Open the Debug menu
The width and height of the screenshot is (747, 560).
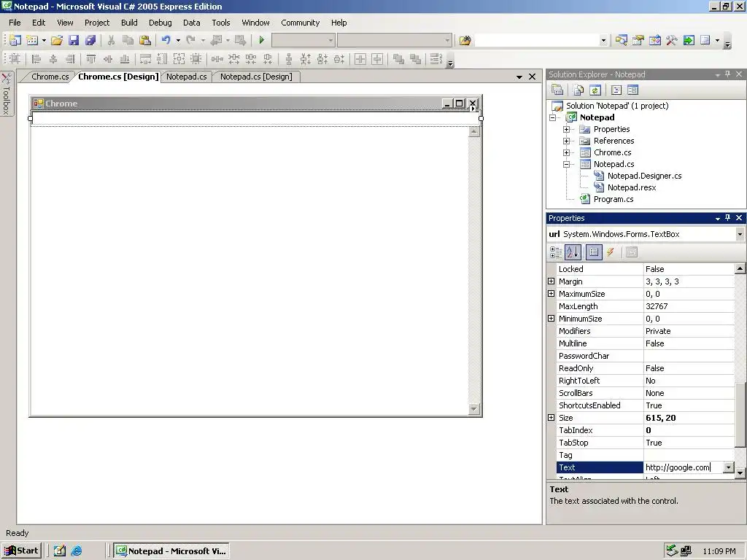point(160,23)
